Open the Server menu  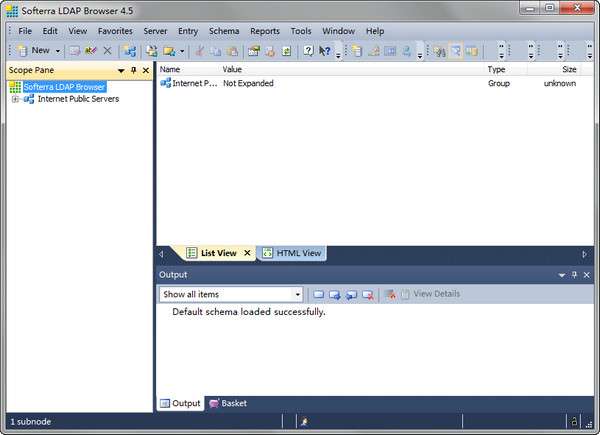point(155,31)
